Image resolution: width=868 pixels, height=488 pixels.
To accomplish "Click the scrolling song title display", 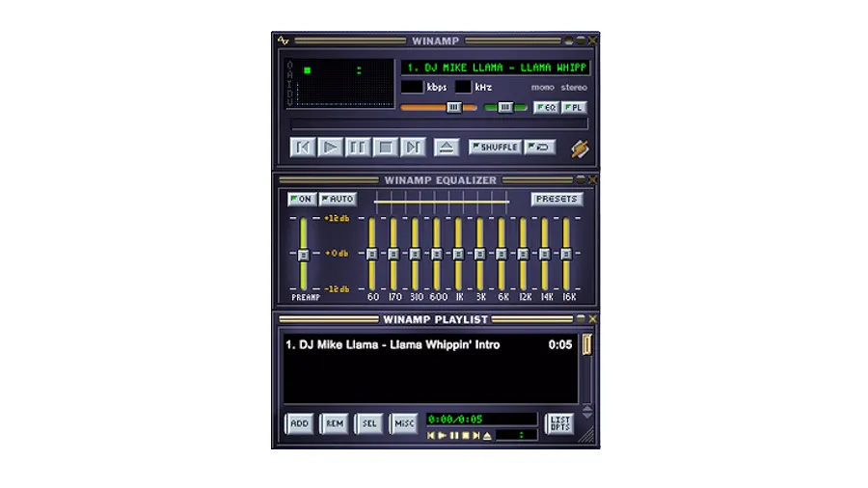I will tap(496, 68).
